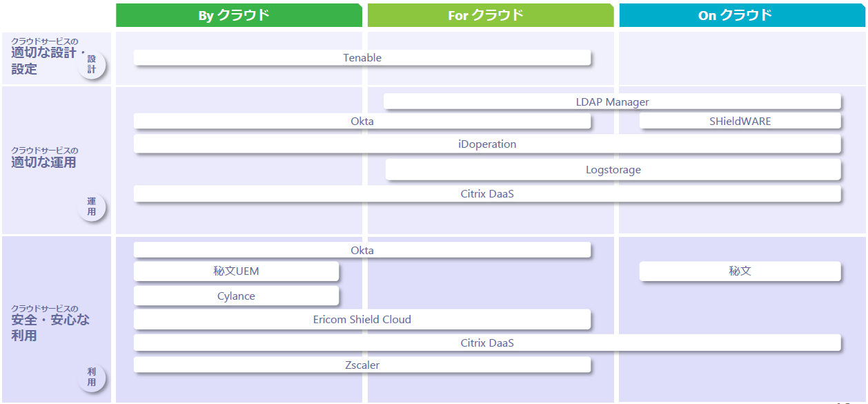Viewport: 868px width, 404px height.
Task: Select the Ericom Shield Cloud bar
Action: (362, 320)
